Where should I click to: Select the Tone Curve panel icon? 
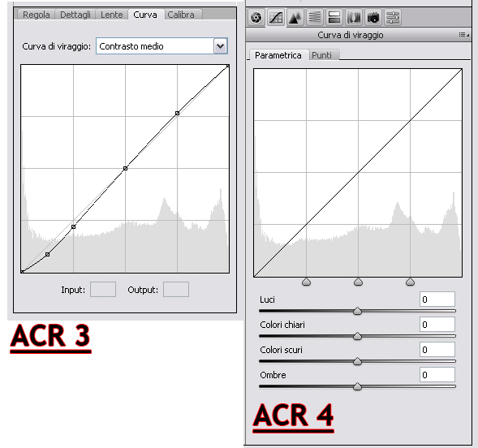click(276, 17)
